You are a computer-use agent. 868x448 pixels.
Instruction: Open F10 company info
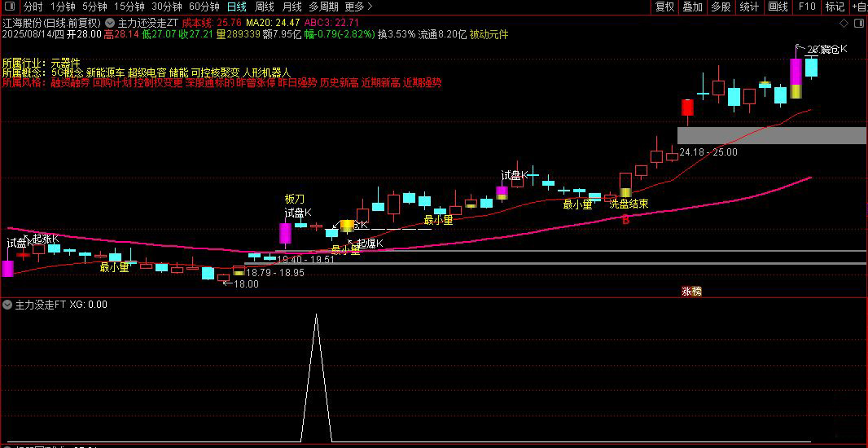click(807, 7)
